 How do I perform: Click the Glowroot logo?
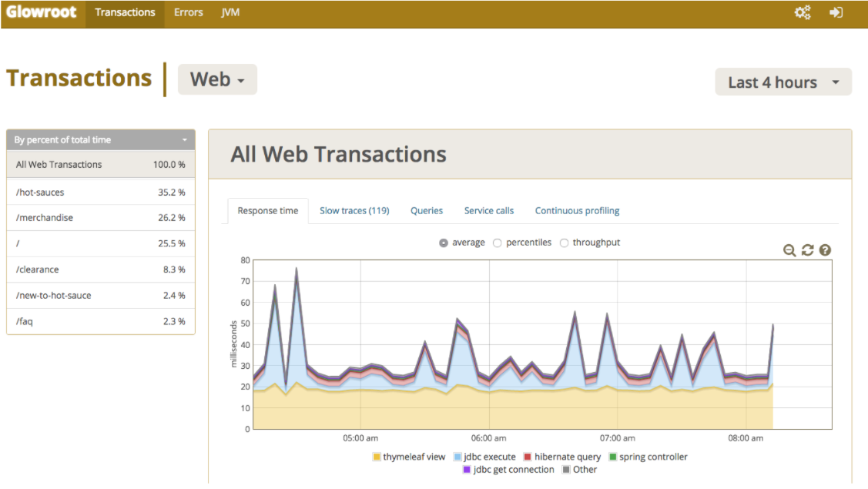click(x=42, y=13)
